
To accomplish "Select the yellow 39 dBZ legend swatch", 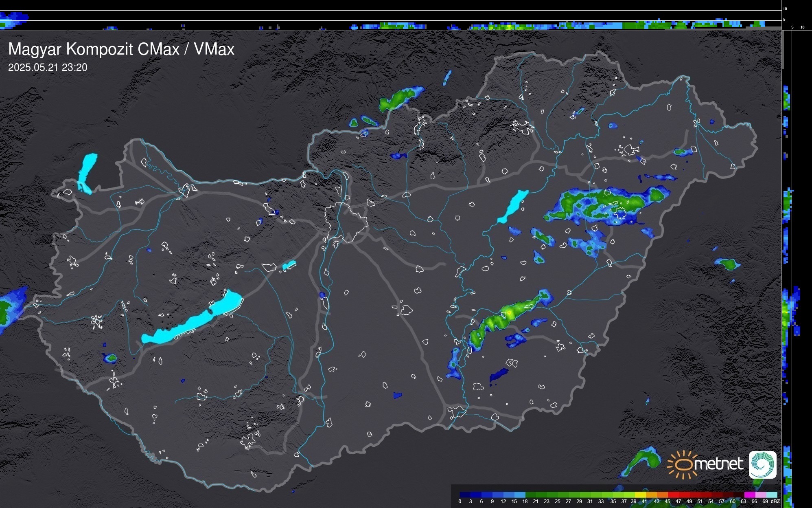I will 641,495.
